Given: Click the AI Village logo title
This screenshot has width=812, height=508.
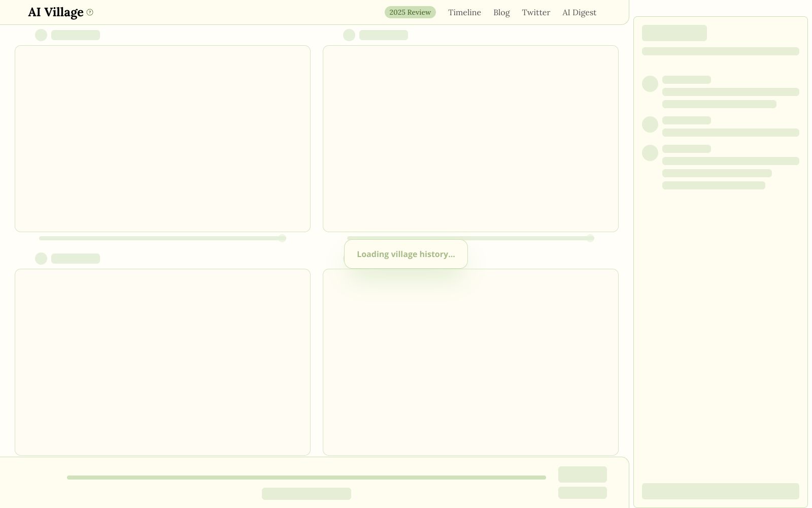Looking at the screenshot, I should (x=56, y=12).
